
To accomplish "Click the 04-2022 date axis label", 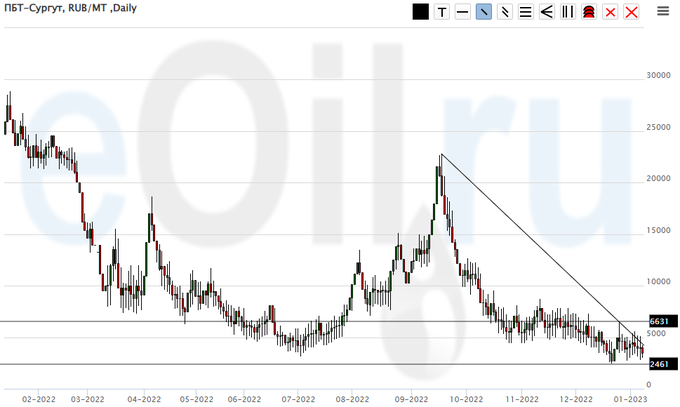I will tap(144, 397).
